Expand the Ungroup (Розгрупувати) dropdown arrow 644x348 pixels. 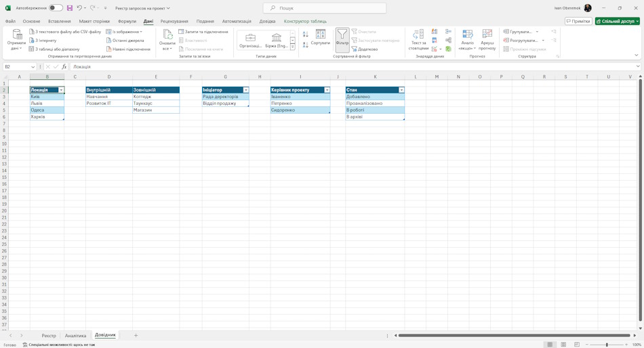tap(543, 40)
